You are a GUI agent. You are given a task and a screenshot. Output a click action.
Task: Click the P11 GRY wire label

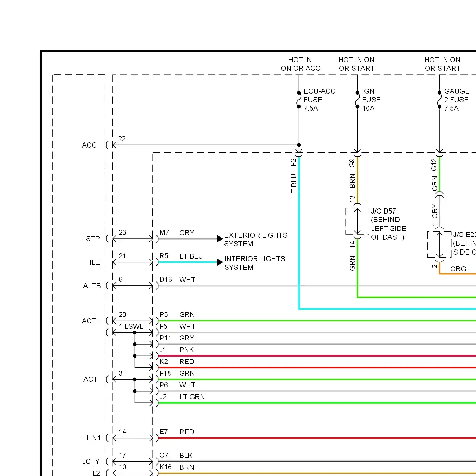[177, 338]
